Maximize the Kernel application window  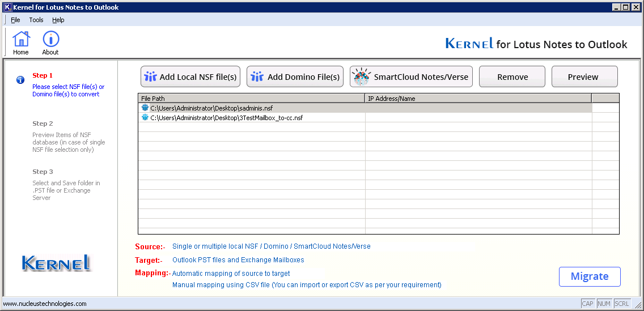point(625,7)
